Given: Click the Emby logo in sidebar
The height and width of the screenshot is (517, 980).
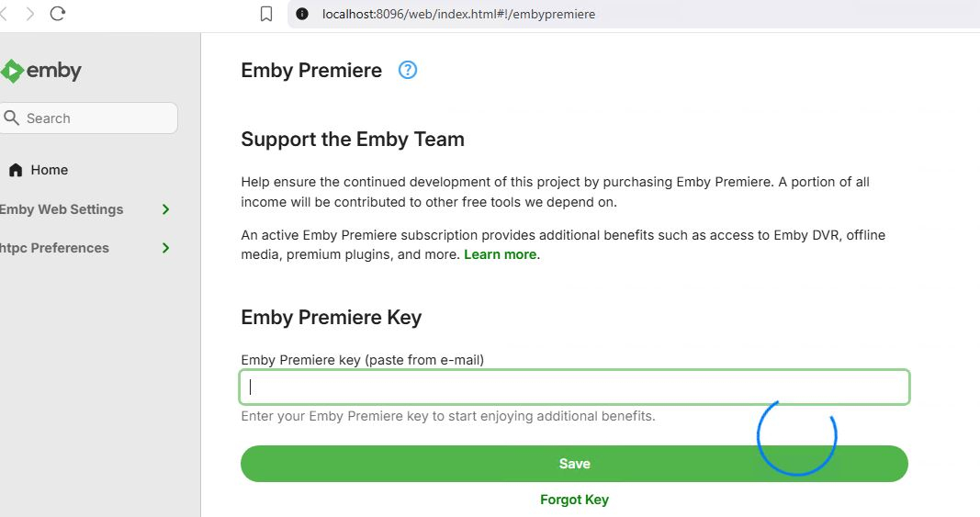Looking at the screenshot, I should (x=41, y=71).
